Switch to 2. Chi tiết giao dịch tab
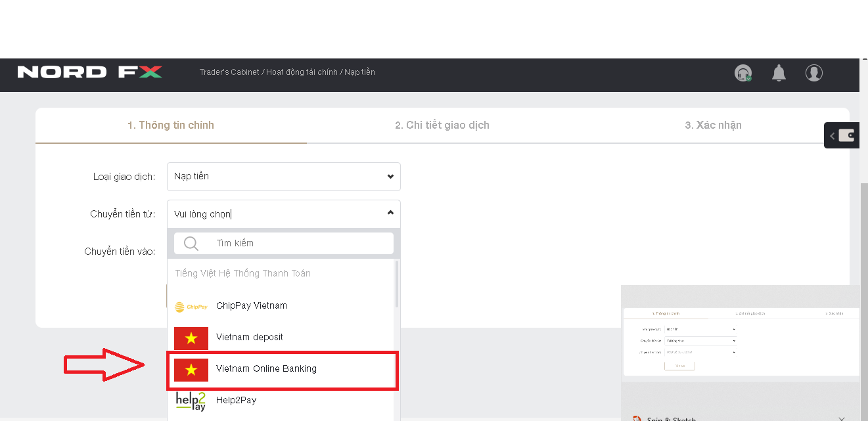Viewport: 868px width, 421px height. coord(442,125)
